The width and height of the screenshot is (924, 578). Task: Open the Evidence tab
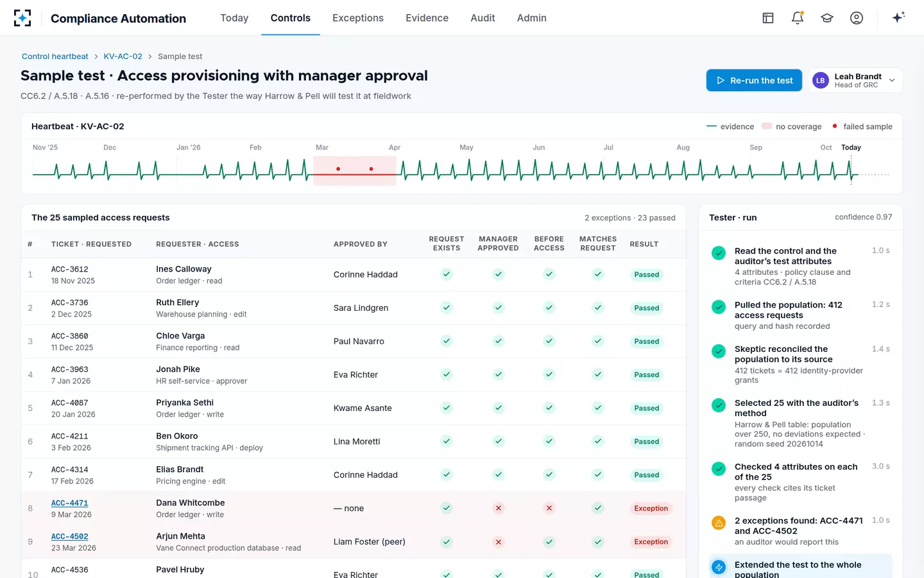tap(427, 18)
